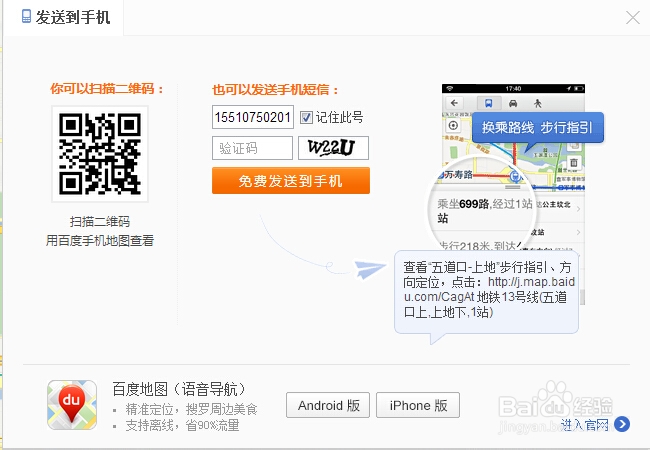Select the walking icon in phone preview
This screenshot has width=650, height=450.
pos(538,103)
